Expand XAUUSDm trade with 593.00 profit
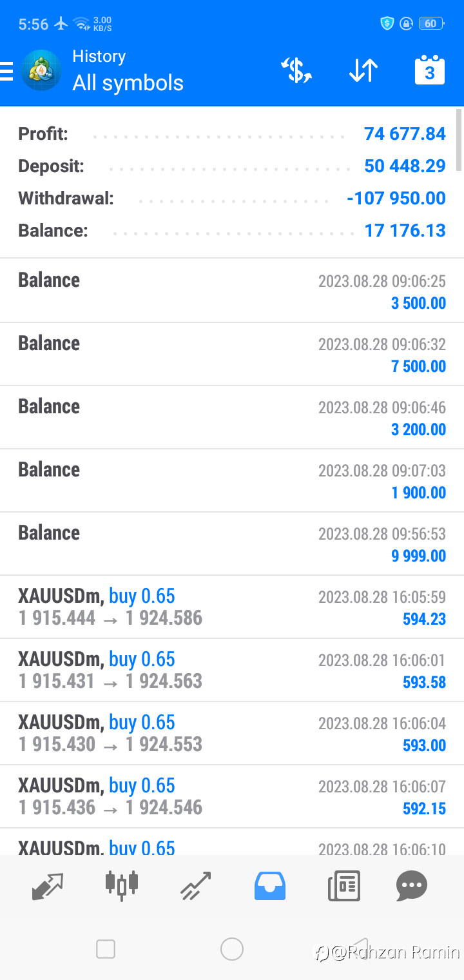This screenshot has height=980, width=464. pyautogui.click(x=232, y=733)
